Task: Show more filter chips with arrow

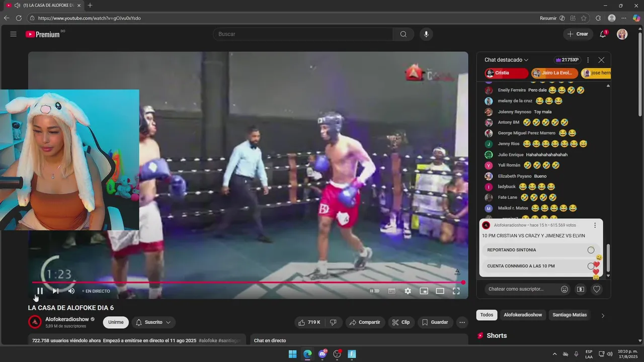Action: pos(603,315)
